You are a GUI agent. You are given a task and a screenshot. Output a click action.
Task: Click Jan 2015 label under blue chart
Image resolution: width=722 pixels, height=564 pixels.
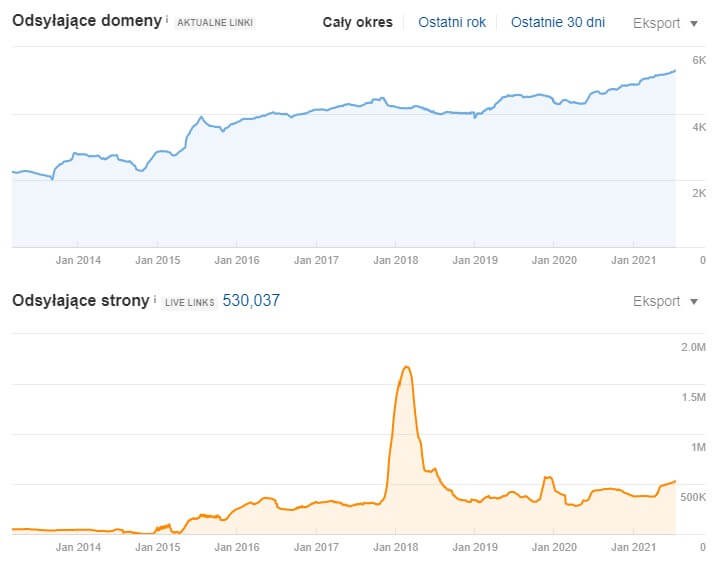coord(157,260)
